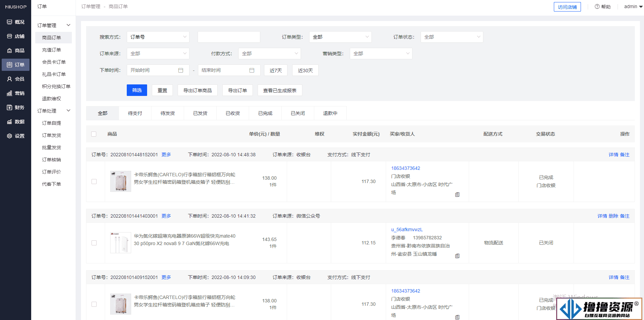Click 查看已生成报表 button
Screen dimensions: 644x320
[x=280, y=90]
